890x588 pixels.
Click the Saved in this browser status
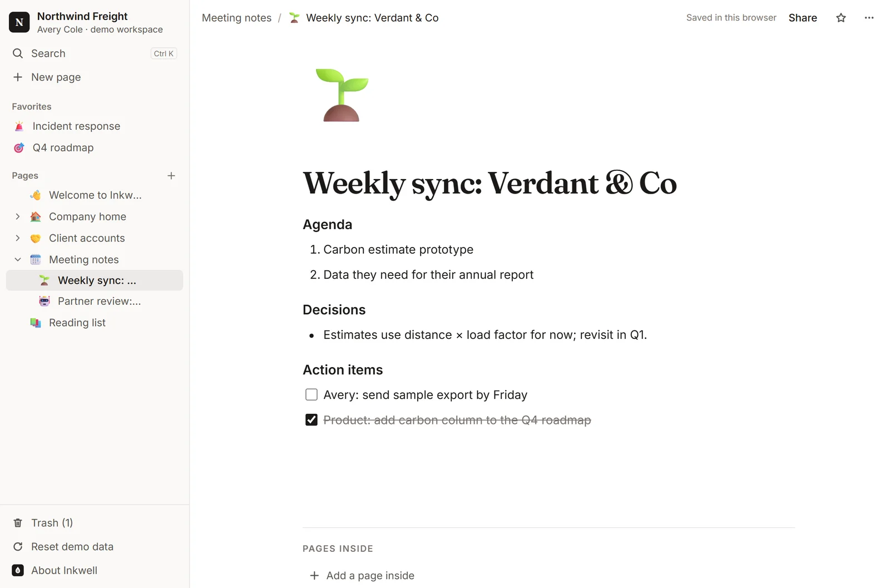point(731,18)
